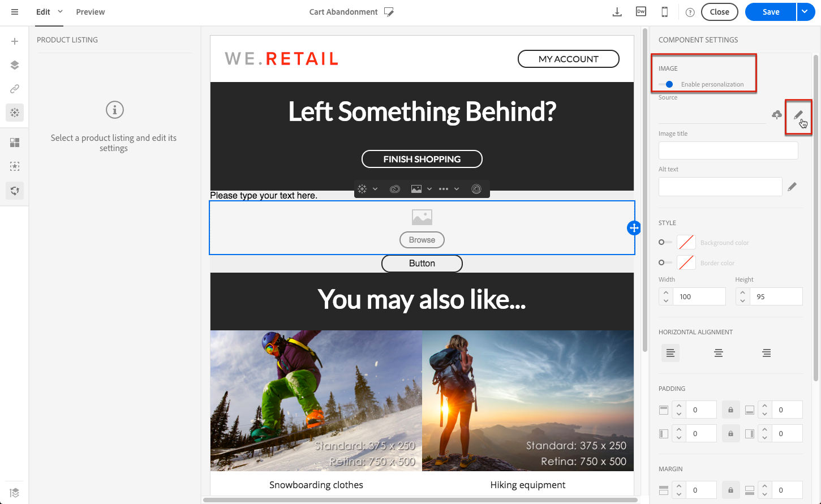The image size is (821, 504).
Task: Switch to the Preview tab
Action: [x=91, y=12]
